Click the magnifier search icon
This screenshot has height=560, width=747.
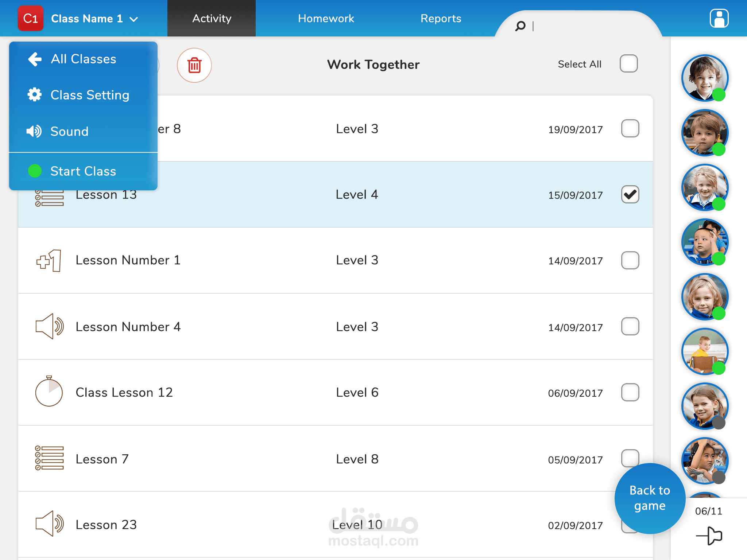click(520, 26)
